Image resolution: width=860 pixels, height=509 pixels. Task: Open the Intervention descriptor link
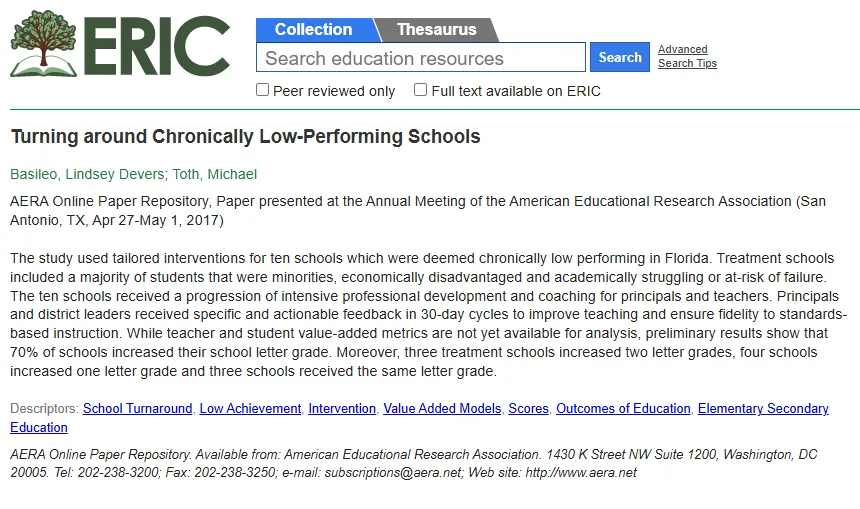tap(342, 409)
